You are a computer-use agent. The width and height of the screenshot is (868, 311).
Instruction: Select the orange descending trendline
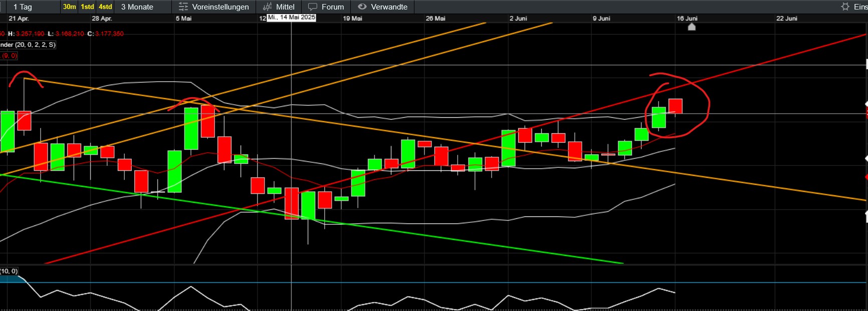click(445, 140)
